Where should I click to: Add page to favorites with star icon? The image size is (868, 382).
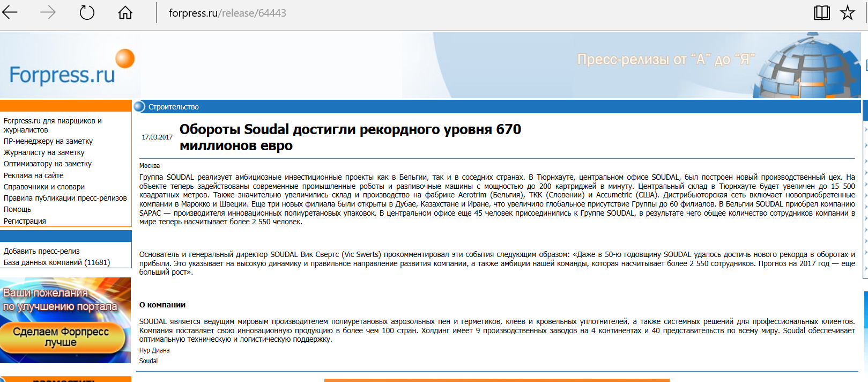(x=847, y=12)
